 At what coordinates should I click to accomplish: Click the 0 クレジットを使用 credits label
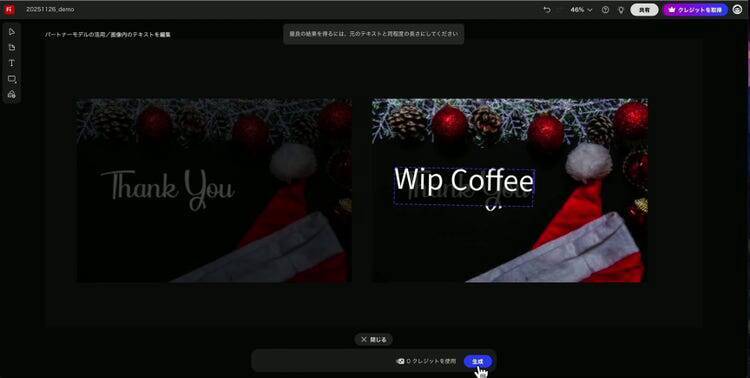(426, 361)
